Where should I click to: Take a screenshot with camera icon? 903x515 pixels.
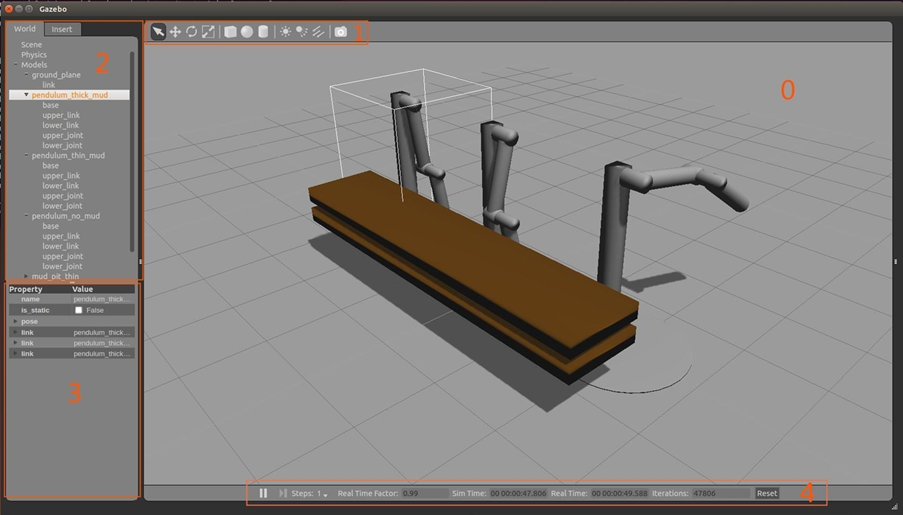click(341, 32)
